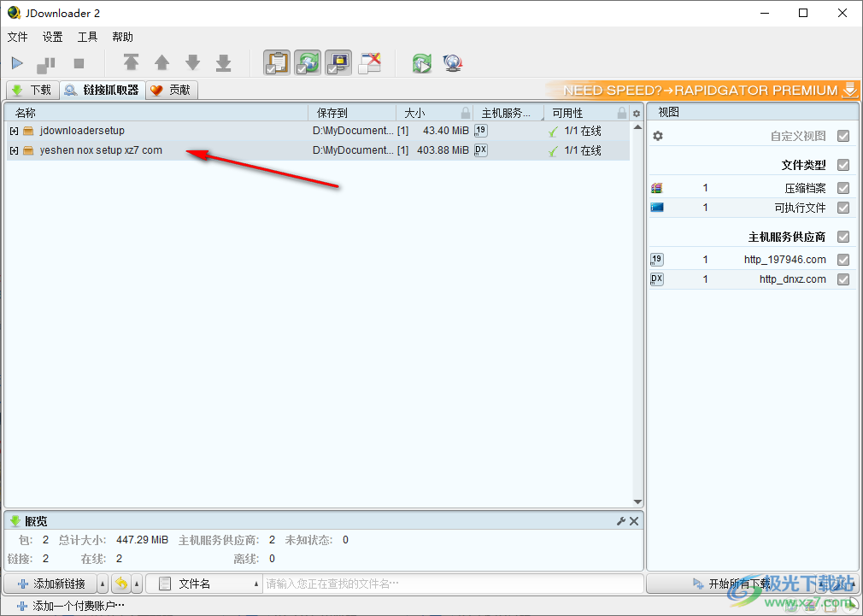Click the yellow undo arrow button
The height and width of the screenshot is (616, 863).
point(121,584)
